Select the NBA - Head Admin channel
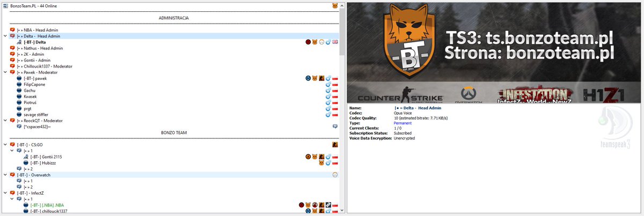 (37, 30)
